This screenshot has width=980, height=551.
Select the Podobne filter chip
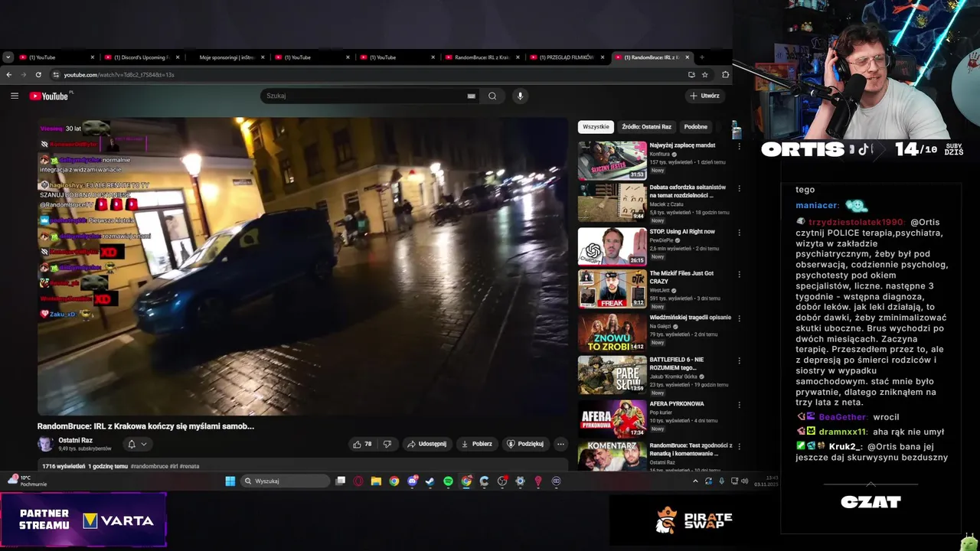(x=695, y=126)
